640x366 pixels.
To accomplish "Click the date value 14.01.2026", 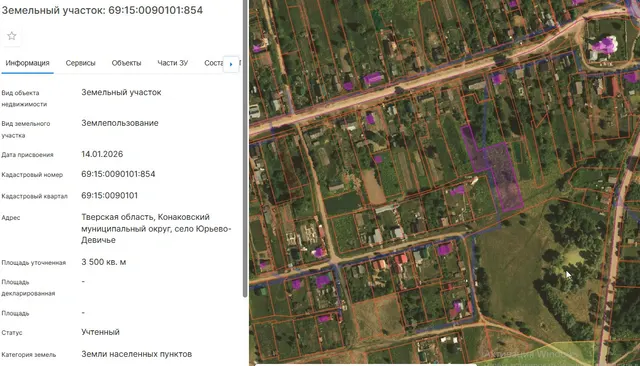I will (x=102, y=154).
